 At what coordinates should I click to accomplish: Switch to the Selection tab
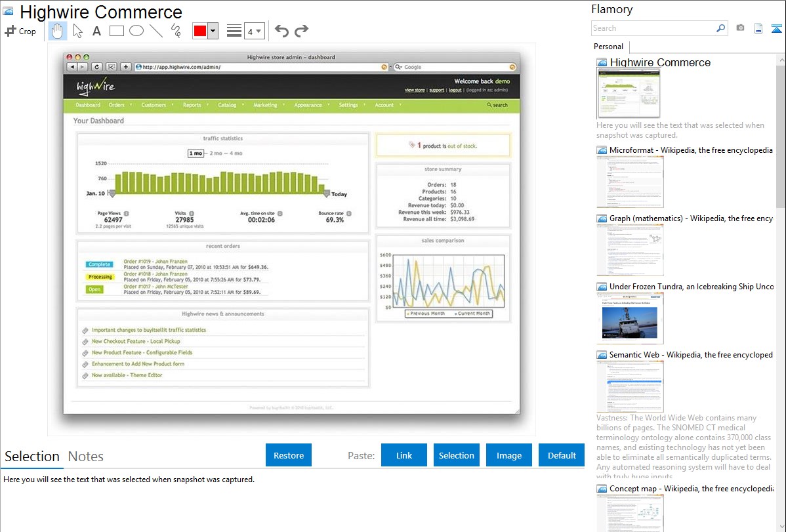[32, 457]
